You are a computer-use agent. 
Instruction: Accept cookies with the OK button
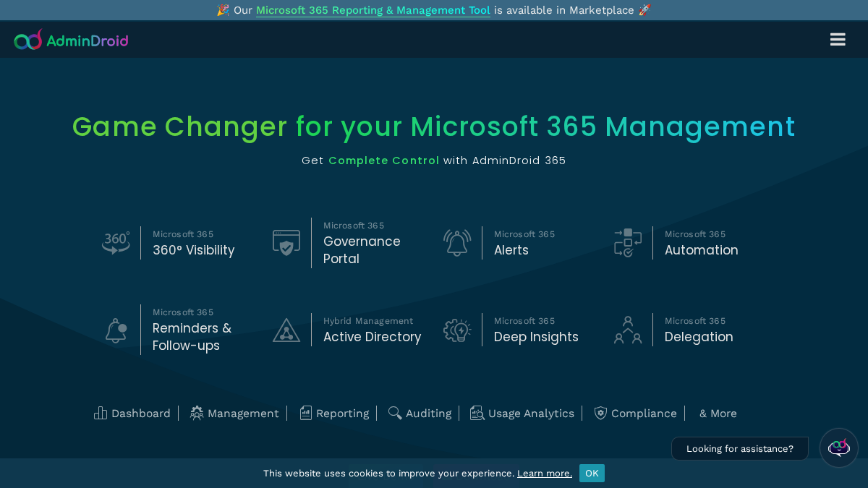click(x=592, y=473)
